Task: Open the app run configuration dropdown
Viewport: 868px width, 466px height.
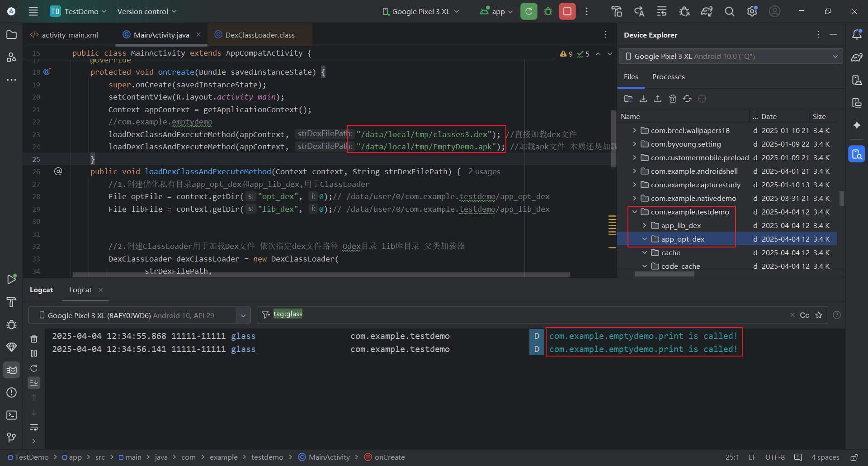Action: click(496, 11)
